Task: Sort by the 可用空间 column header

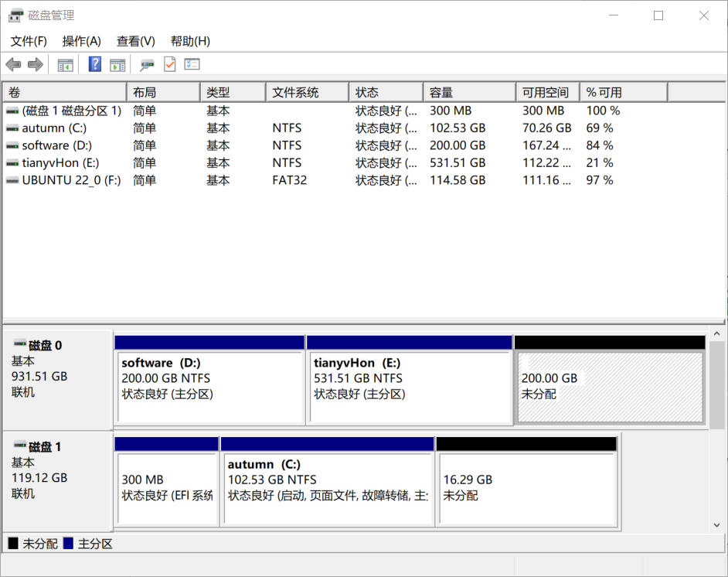Action: [x=548, y=93]
